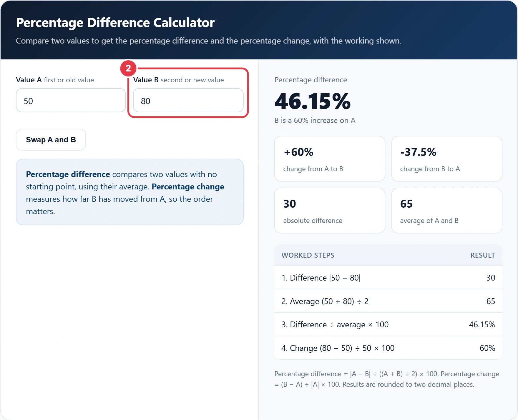Click the 'Value A first or old value' label
This screenshot has width=518, height=420.
pyautogui.click(x=55, y=80)
